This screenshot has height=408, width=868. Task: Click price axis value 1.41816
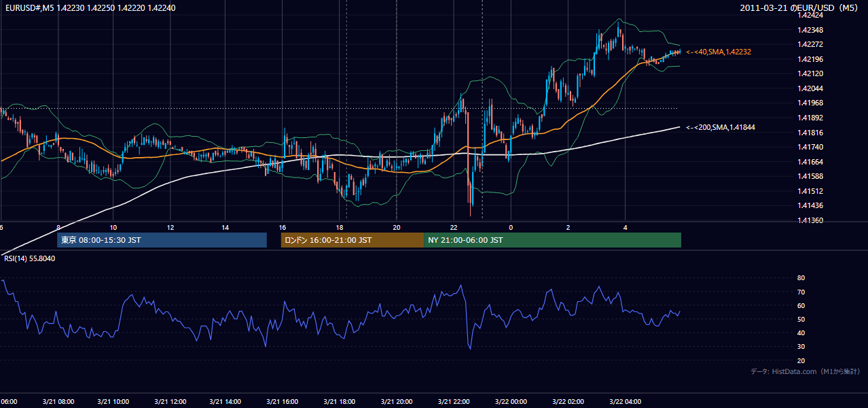(x=810, y=133)
